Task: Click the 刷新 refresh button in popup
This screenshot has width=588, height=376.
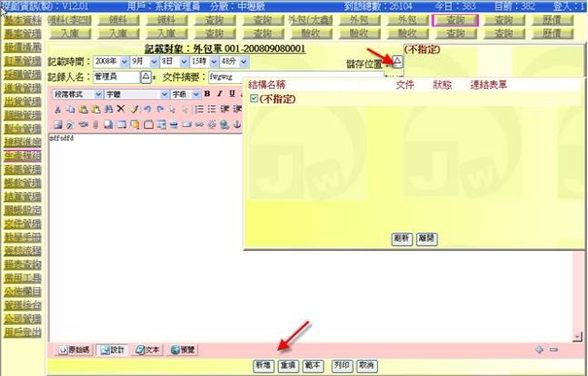Action: 401,239
